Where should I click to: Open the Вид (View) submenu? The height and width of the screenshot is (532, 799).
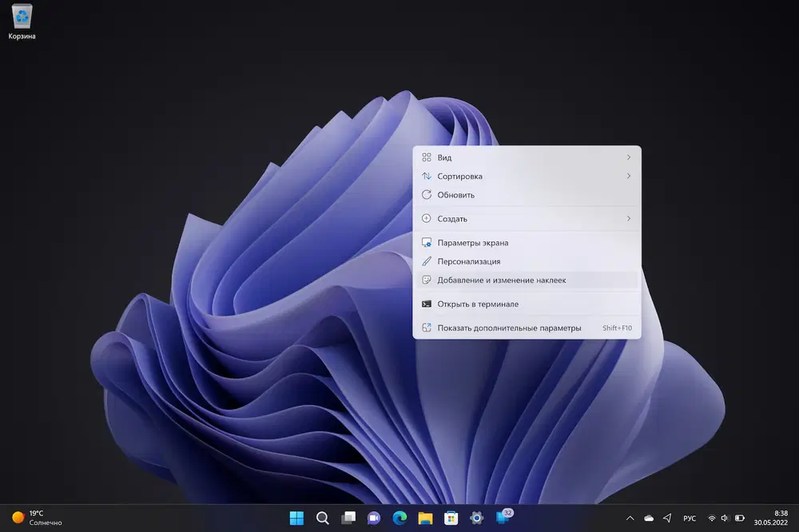coord(527,157)
